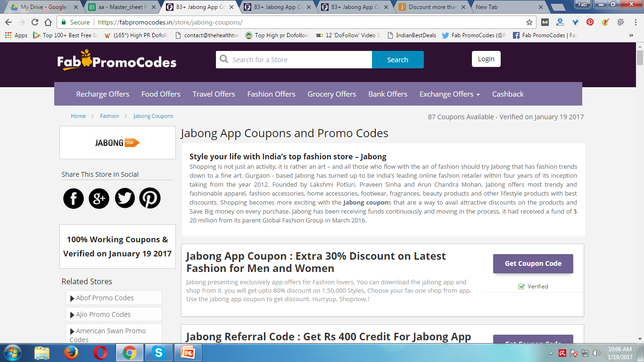644x362 pixels.
Task: Open IndianBestDeals bookmark
Action: 412,35
